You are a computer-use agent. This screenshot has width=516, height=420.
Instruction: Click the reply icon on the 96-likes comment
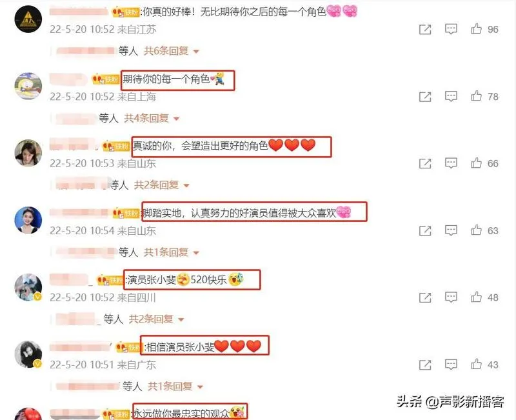pyautogui.click(x=451, y=29)
